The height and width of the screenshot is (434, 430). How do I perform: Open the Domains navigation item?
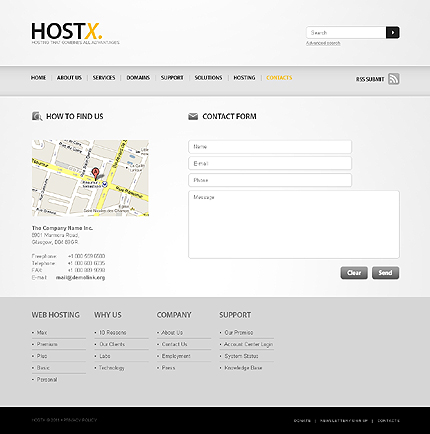pos(138,78)
